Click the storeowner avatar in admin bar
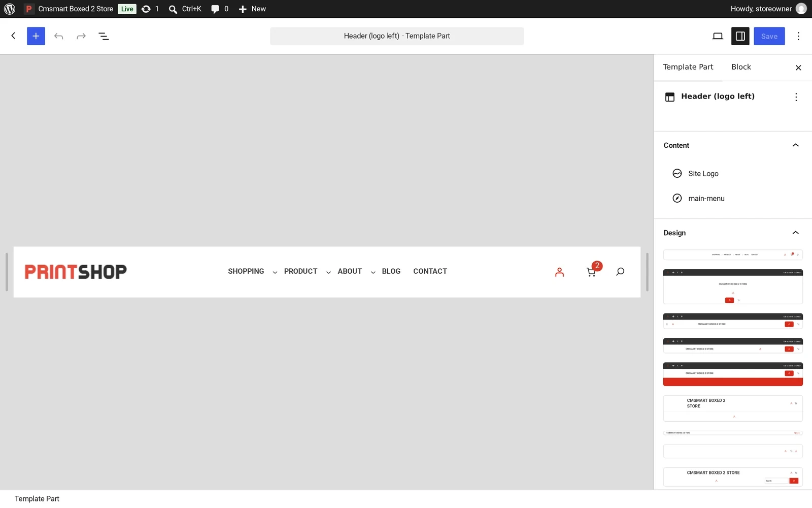This screenshot has width=812, height=508. click(x=801, y=9)
